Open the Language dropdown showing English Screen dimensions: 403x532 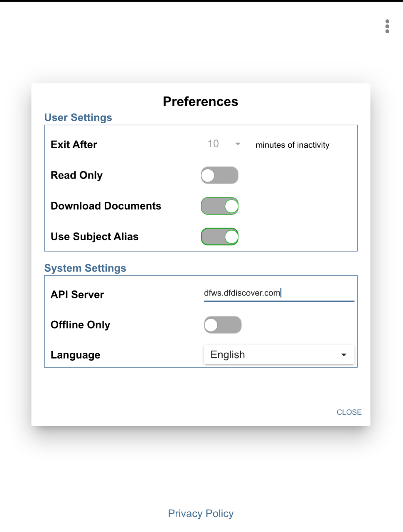274,355
